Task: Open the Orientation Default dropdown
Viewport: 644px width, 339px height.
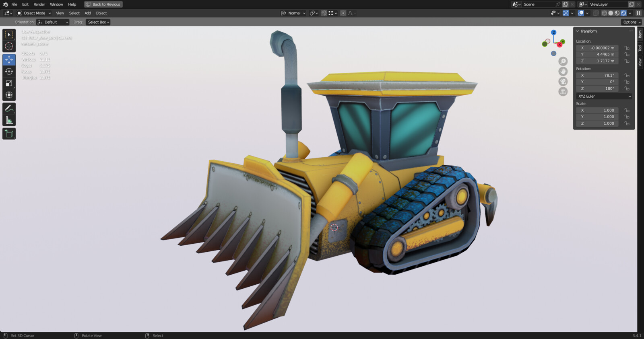Action: click(x=53, y=22)
